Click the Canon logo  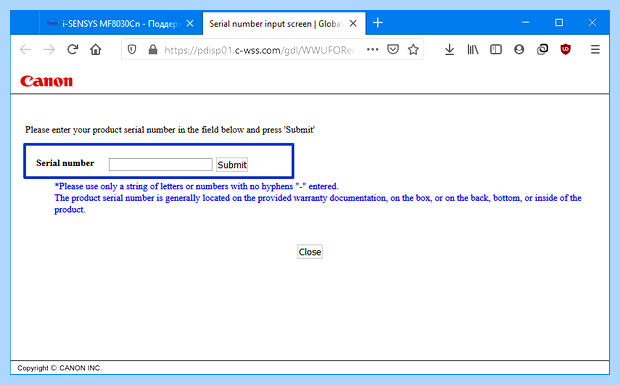pyautogui.click(x=46, y=81)
